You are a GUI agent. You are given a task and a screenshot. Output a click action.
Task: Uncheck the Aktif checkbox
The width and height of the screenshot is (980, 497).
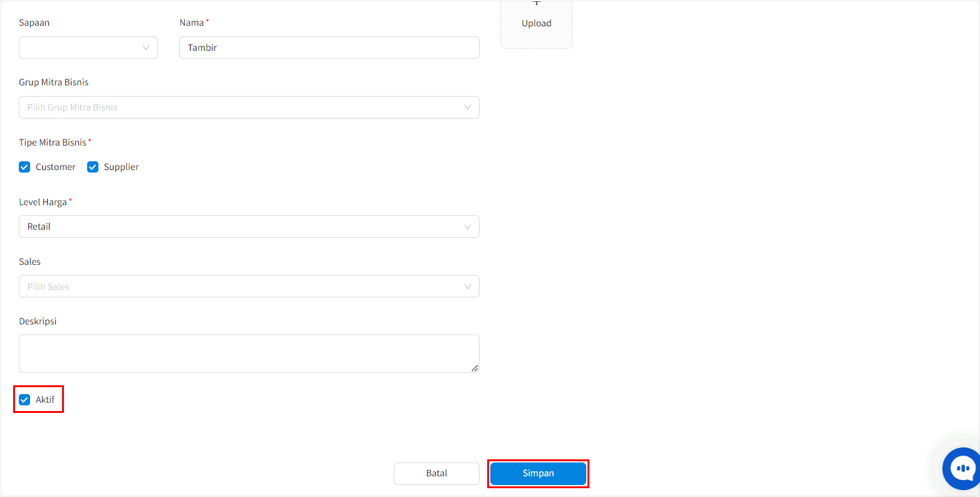tap(24, 400)
